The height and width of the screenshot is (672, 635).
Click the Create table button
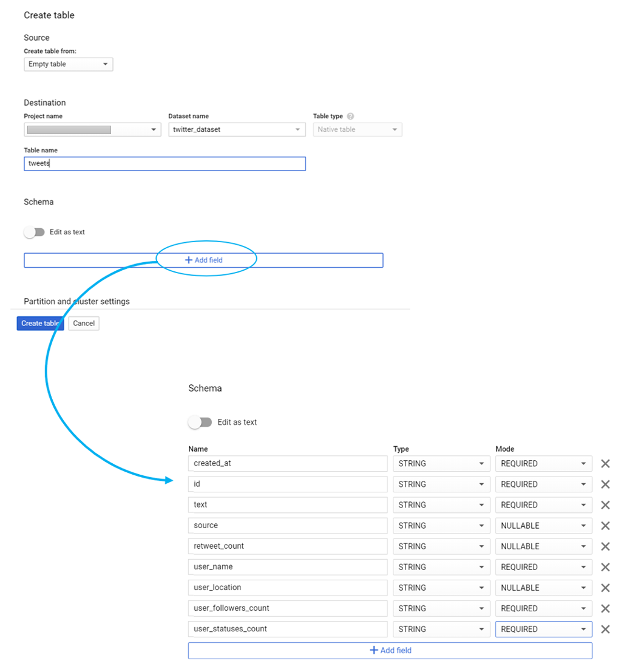pos(40,324)
